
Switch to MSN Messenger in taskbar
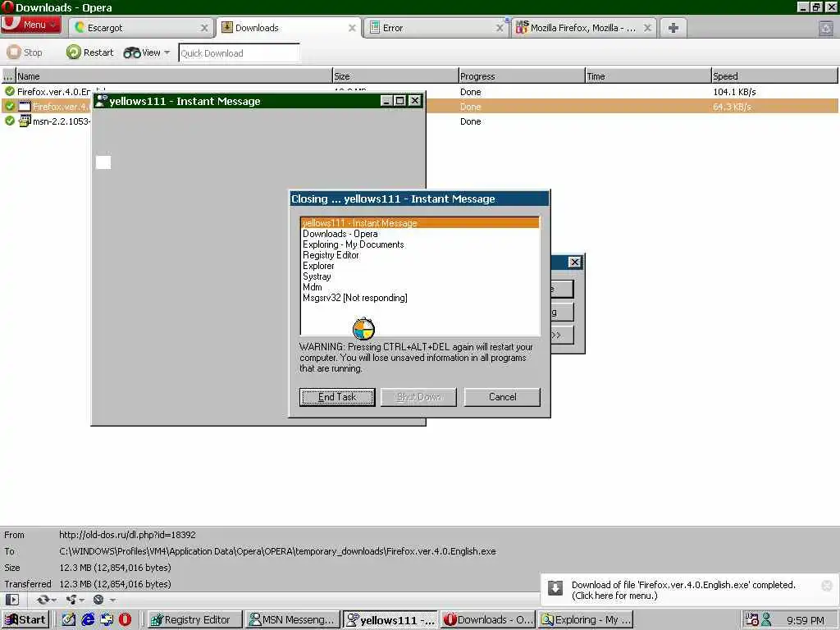(293, 620)
